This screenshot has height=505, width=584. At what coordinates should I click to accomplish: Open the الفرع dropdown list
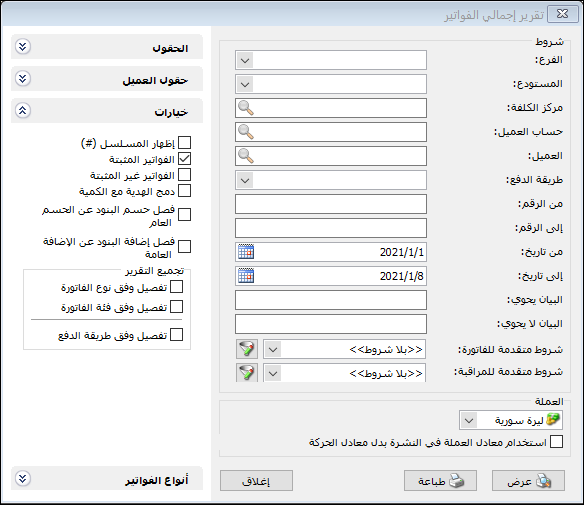point(245,60)
